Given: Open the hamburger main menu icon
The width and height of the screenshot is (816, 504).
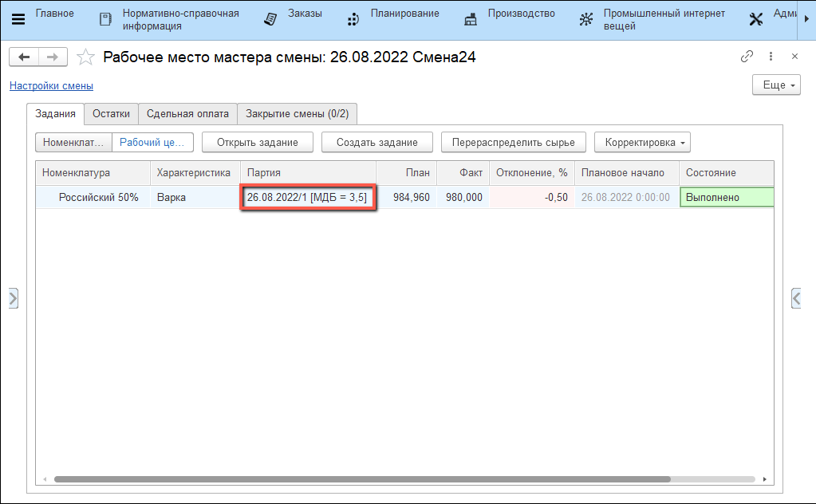Looking at the screenshot, I should click(x=18, y=19).
